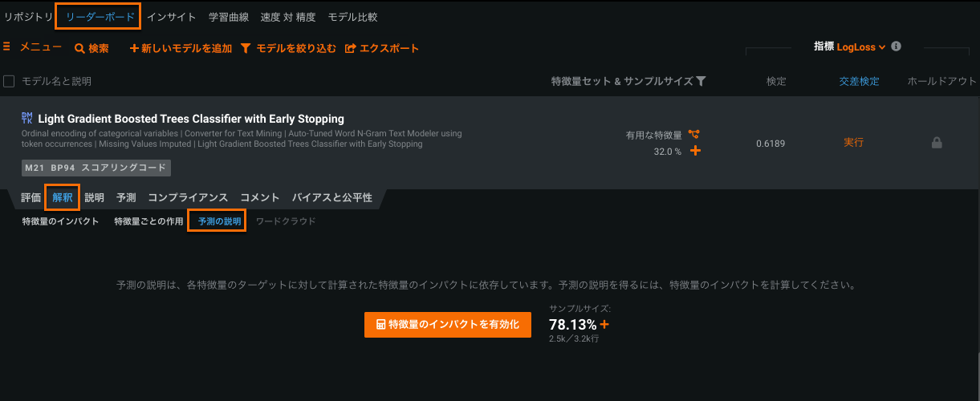Click the filter icon beside 特徴量セット & サンプルサイズ
Screen dimensions: 980x401
701,81
